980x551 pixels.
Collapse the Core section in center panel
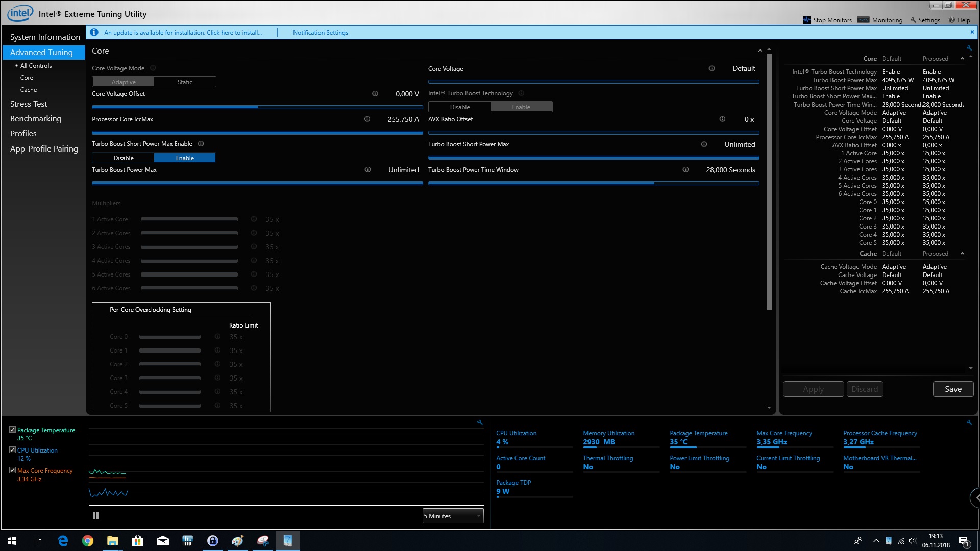(x=760, y=51)
